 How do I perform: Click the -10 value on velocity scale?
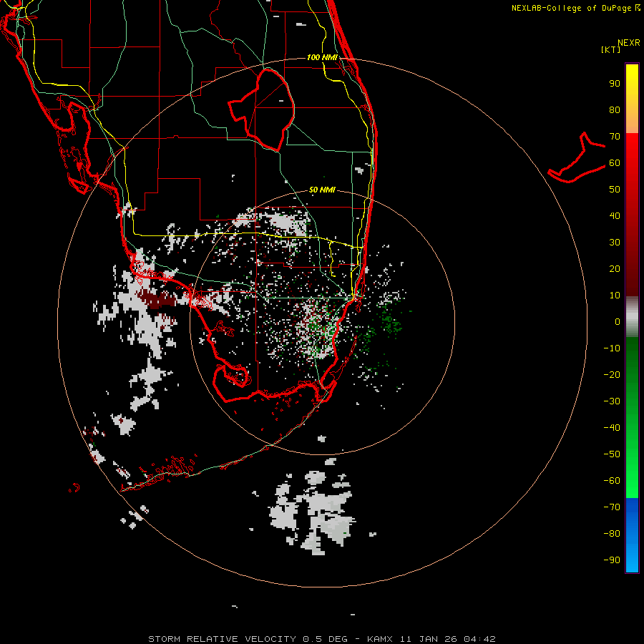click(x=612, y=348)
